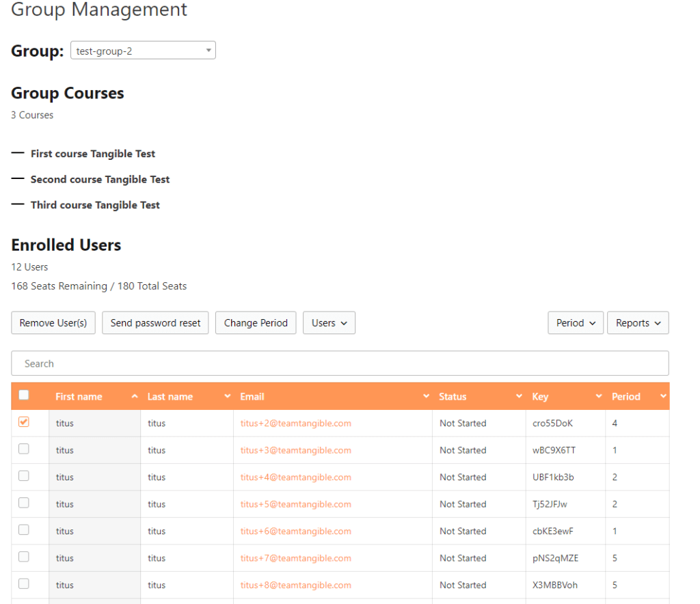Expand the Reports dropdown
This screenshot has width=700, height=604.
tap(638, 322)
